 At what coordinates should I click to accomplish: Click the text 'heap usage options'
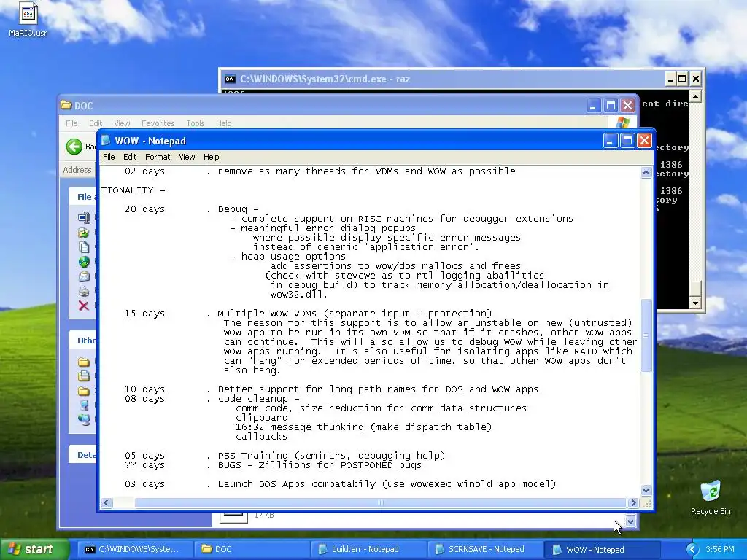pyautogui.click(x=293, y=256)
